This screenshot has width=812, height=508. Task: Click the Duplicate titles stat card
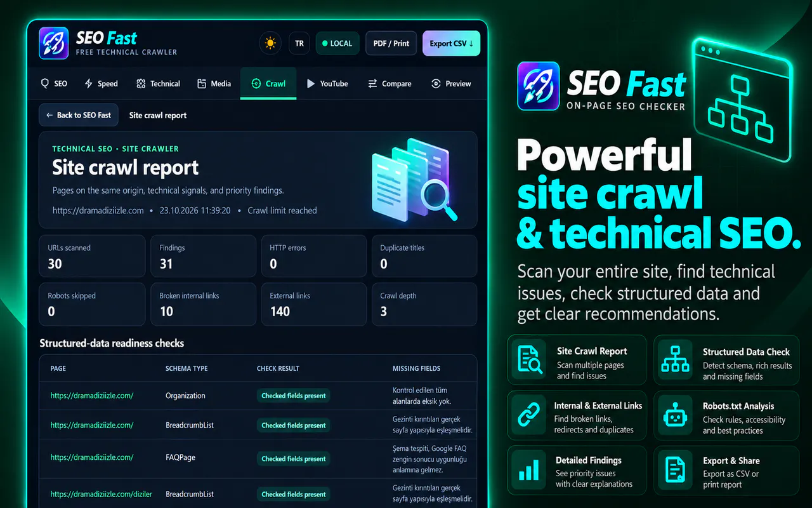click(424, 257)
